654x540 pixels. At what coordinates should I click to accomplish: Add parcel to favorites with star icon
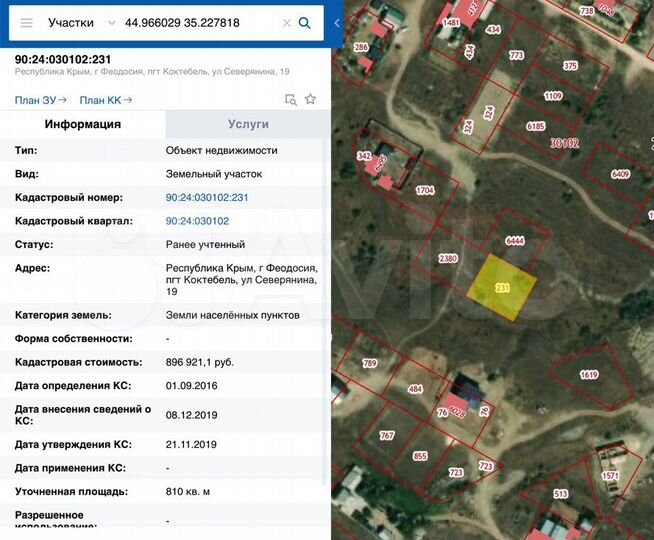click(310, 99)
